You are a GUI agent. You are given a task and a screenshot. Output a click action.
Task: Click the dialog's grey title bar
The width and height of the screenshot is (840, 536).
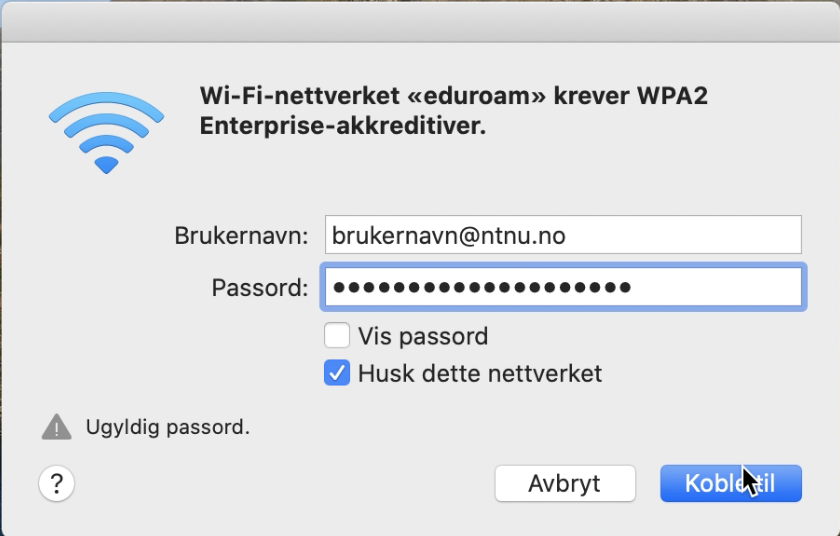coord(420,21)
